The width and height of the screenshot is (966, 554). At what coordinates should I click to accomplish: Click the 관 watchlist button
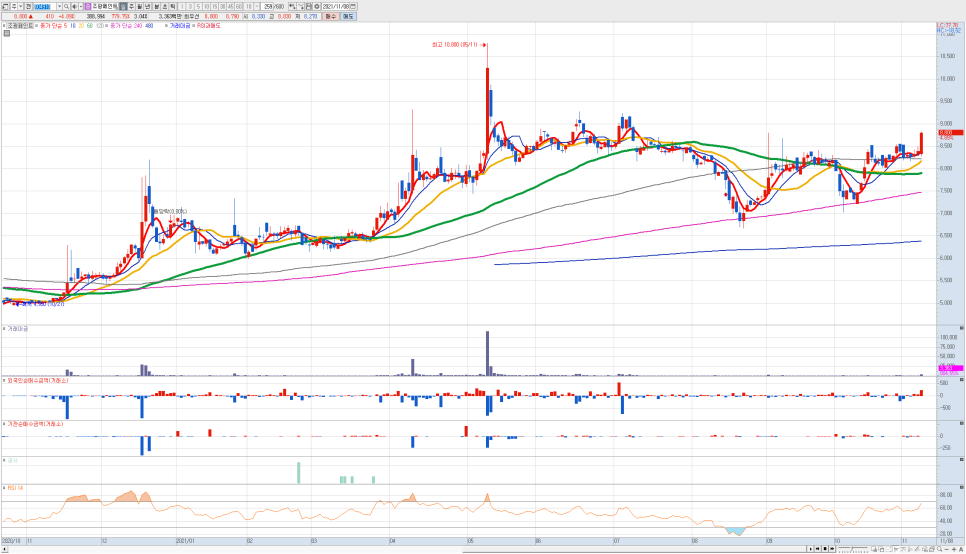(x=28, y=6)
